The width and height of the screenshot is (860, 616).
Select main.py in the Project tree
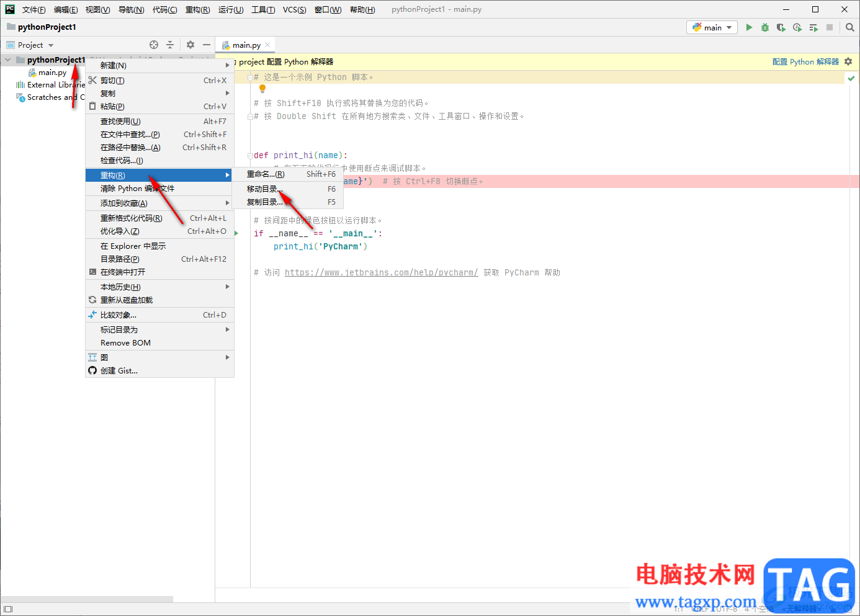tap(52, 73)
